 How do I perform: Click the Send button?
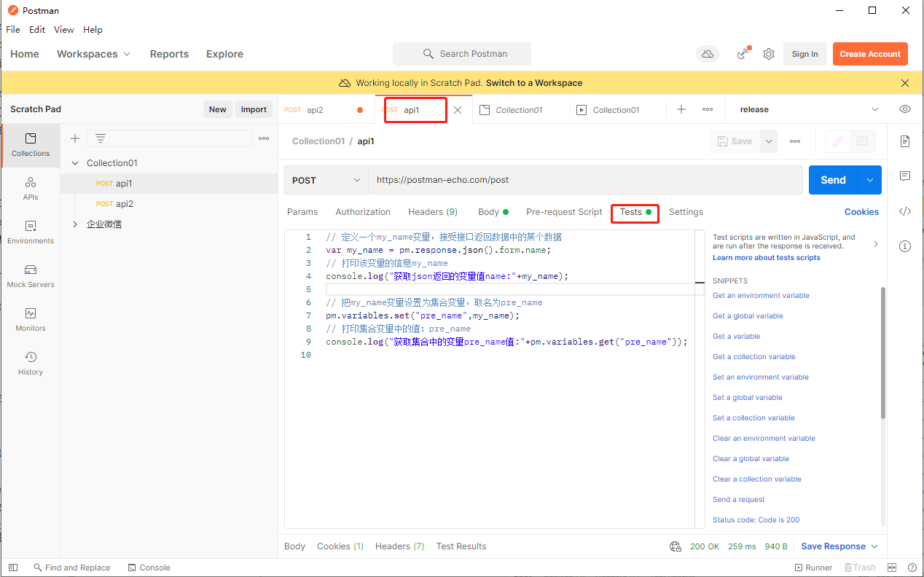pyautogui.click(x=834, y=180)
